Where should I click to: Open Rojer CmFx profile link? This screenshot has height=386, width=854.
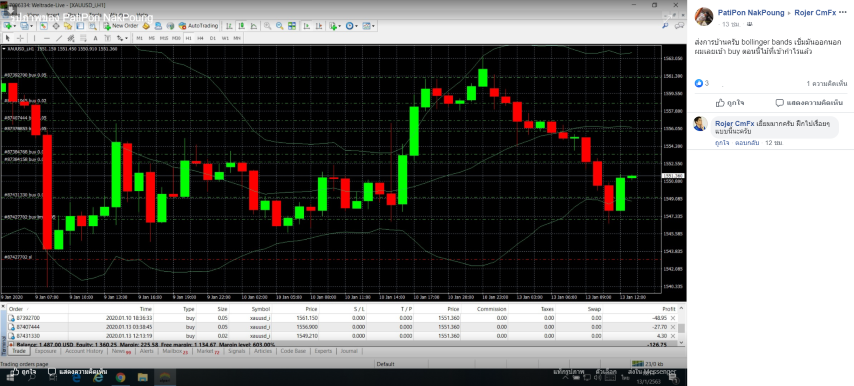(x=815, y=13)
